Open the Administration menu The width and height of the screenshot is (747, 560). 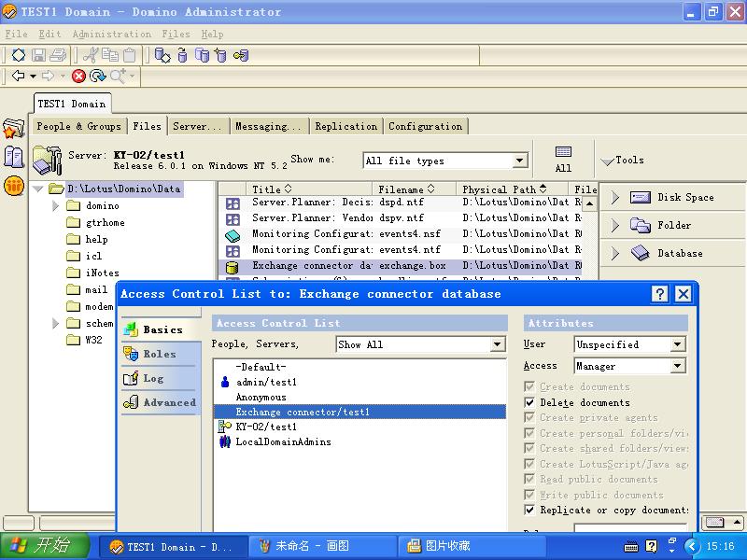pos(112,34)
